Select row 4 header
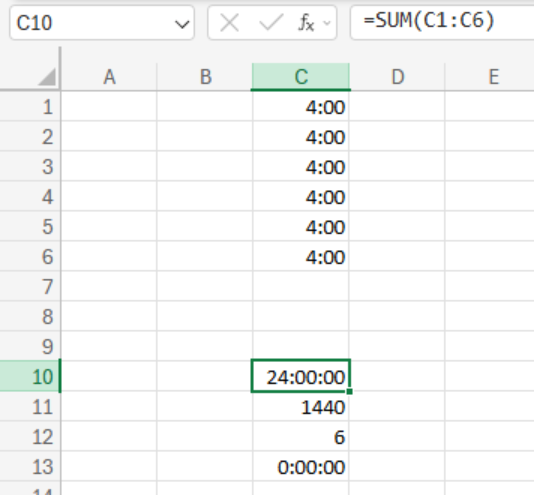Viewport: 534px width, 495px height. 30,197
